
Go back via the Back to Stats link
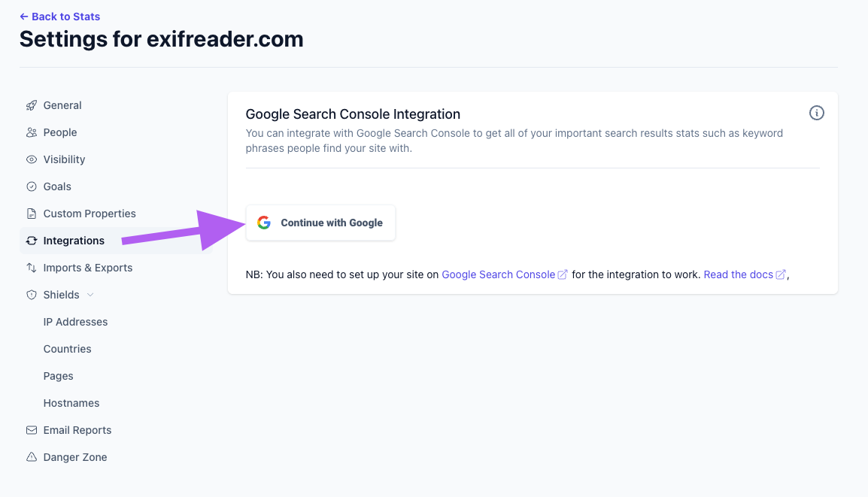(59, 16)
